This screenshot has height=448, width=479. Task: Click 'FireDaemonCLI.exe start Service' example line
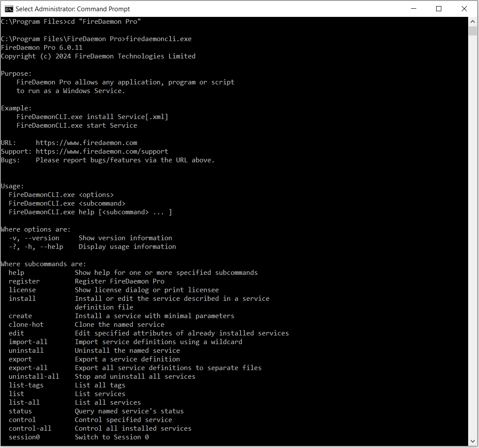point(77,125)
